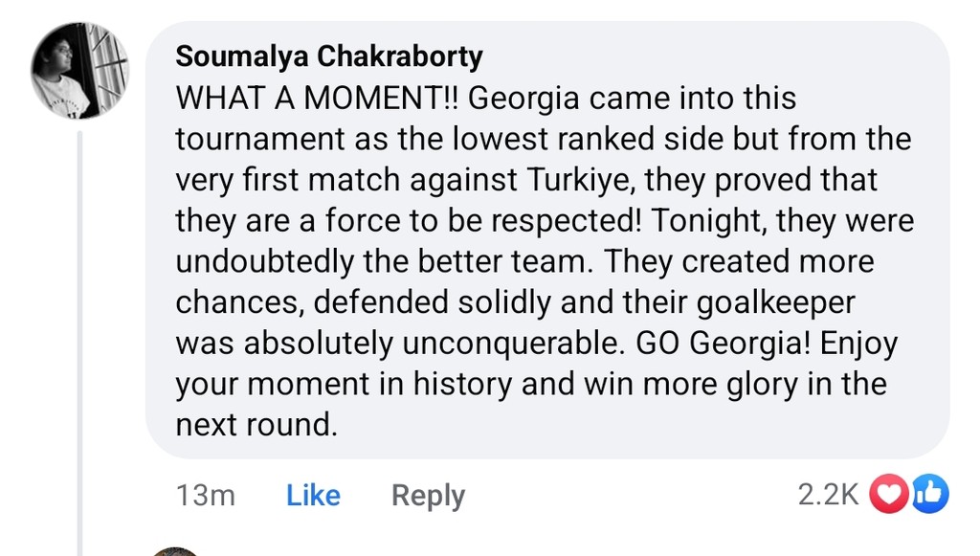Screen dimensions: 980x556
Task: Like Soumalya Chakraborty's comment
Action: click(313, 495)
